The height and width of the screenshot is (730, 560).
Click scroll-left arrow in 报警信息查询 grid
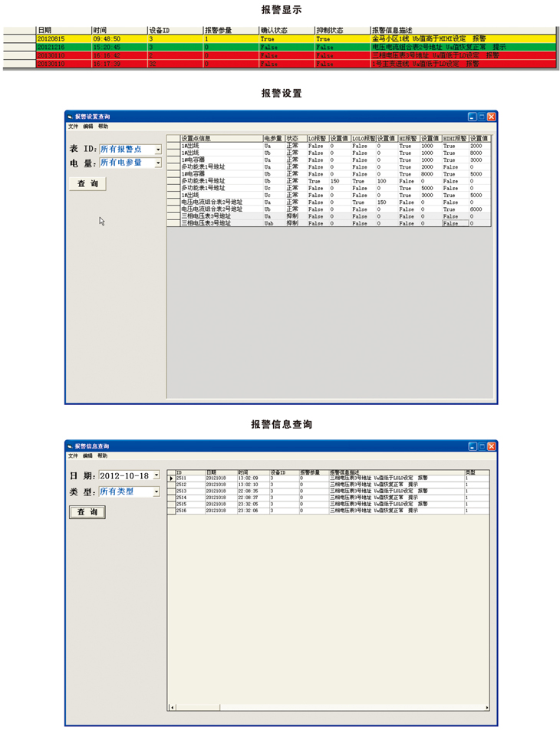(x=171, y=708)
